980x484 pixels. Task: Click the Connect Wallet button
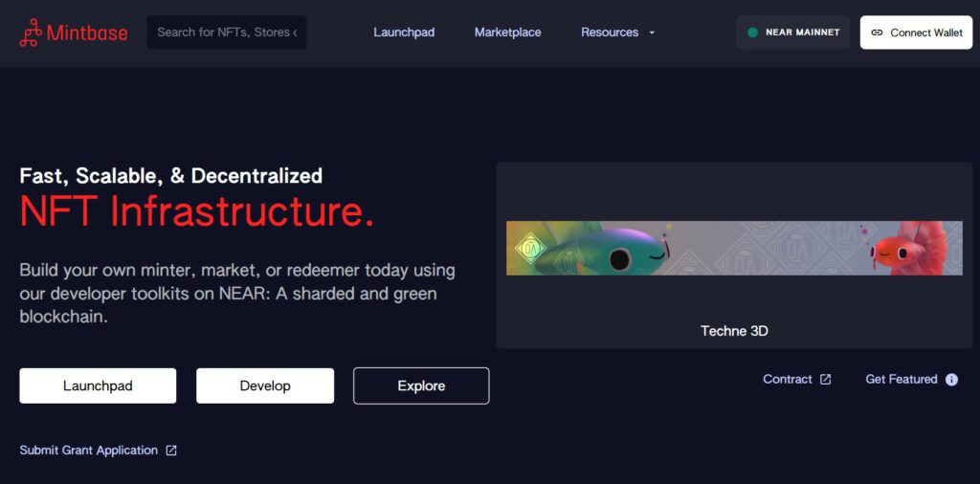click(916, 33)
